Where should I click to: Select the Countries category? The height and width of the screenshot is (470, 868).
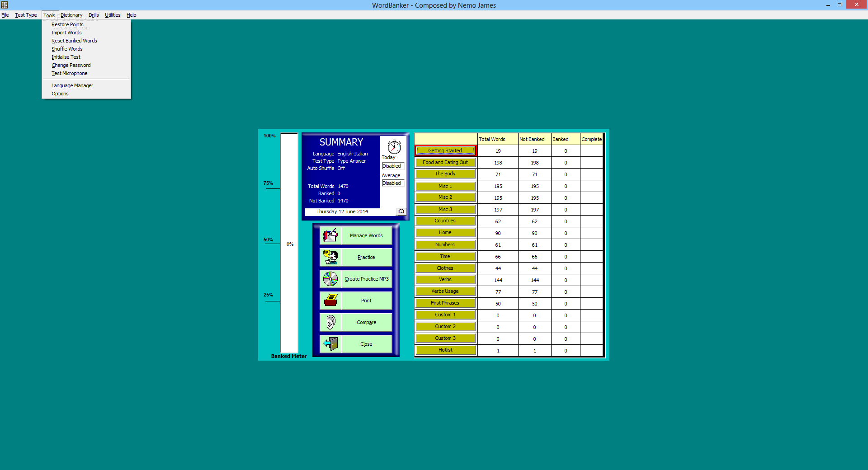pyautogui.click(x=445, y=221)
